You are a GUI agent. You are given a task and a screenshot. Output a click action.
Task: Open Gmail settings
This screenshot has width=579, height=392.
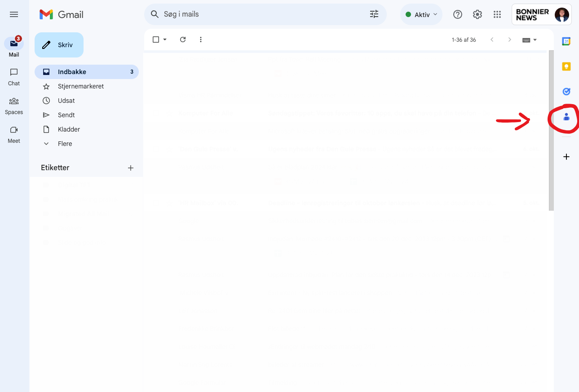477,14
